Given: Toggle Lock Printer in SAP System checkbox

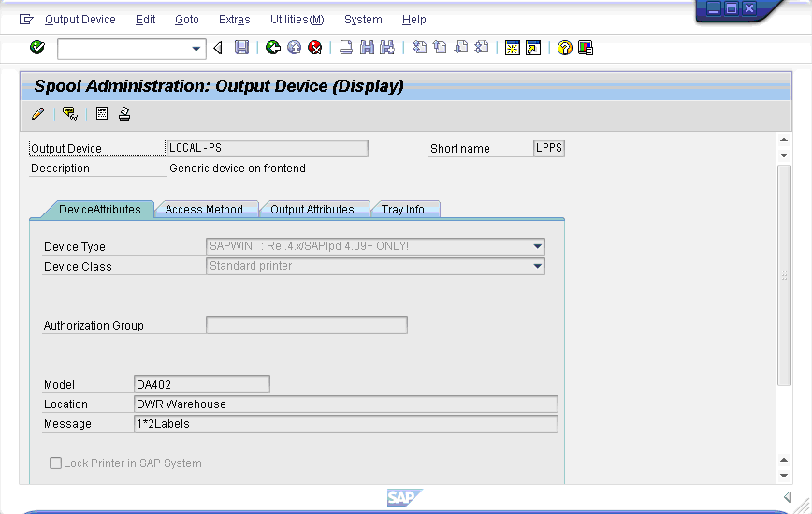Looking at the screenshot, I should [x=56, y=463].
